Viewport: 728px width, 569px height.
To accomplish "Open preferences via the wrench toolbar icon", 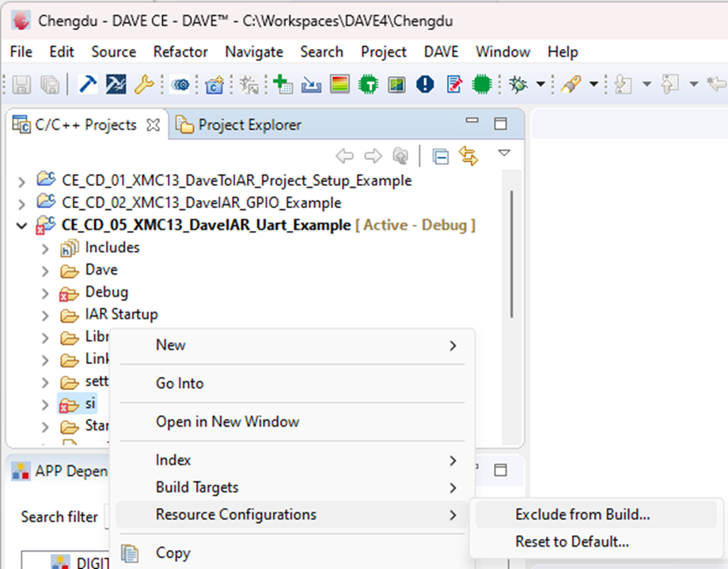I will pyautogui.click(x=145, y=85).
